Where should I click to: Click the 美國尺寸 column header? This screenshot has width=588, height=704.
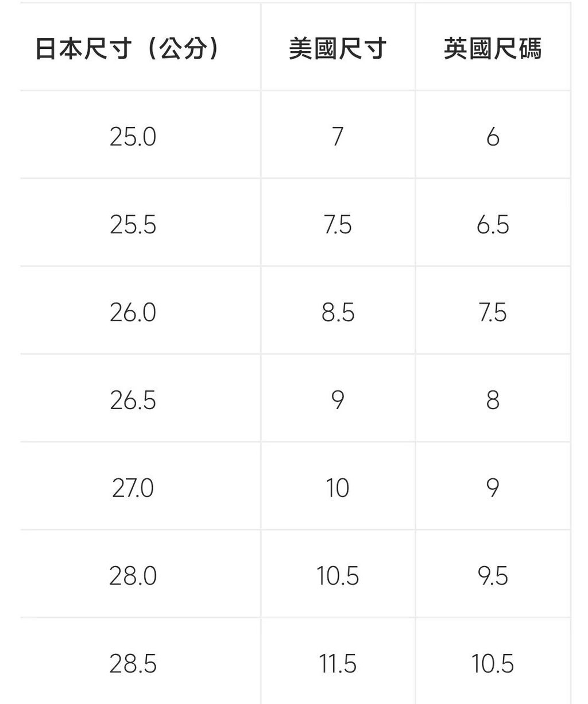tap(338, 49)
